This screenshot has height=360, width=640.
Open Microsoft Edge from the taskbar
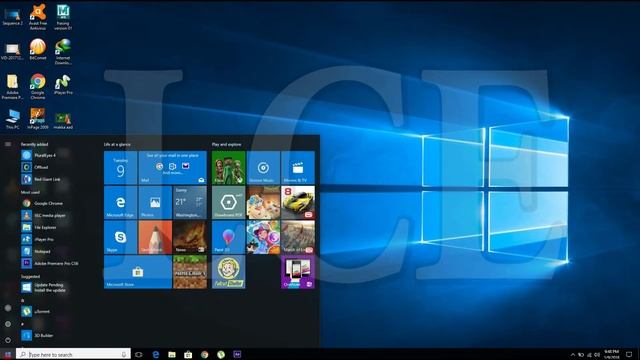[156, 354]
